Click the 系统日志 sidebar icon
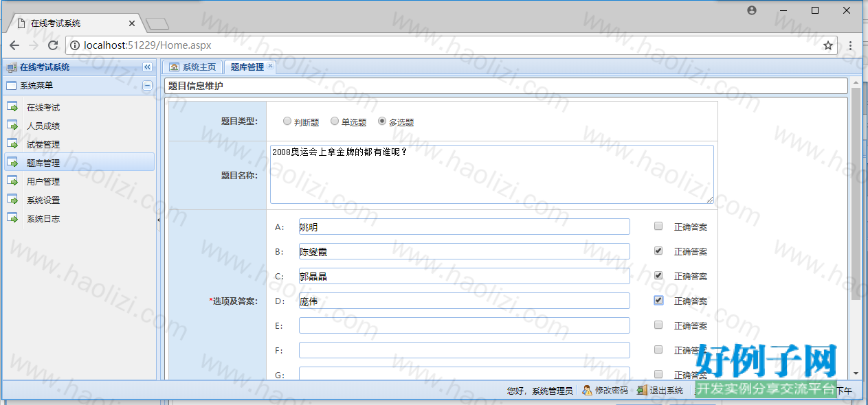This screenshot has width=868, height=405. tap(12, 218)
